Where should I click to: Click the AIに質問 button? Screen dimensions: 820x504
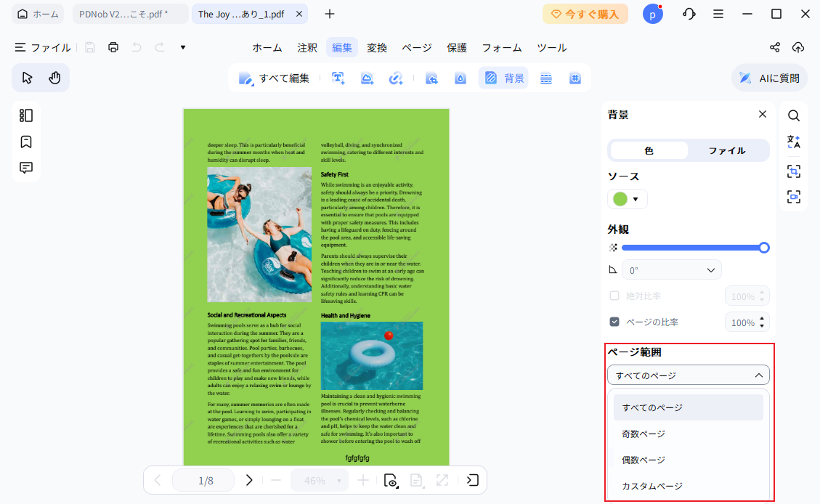click(x=769, y=78)
